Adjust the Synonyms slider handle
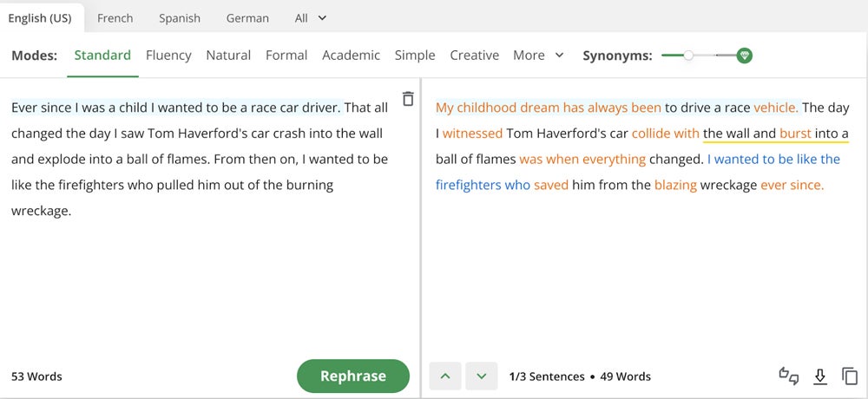This screenshot has height=399, width=868. tap(688, 56)
